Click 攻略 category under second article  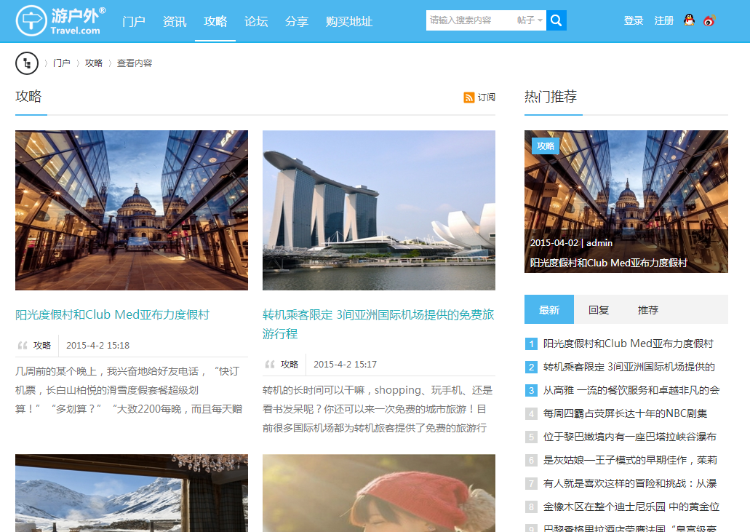coord(289,365)
